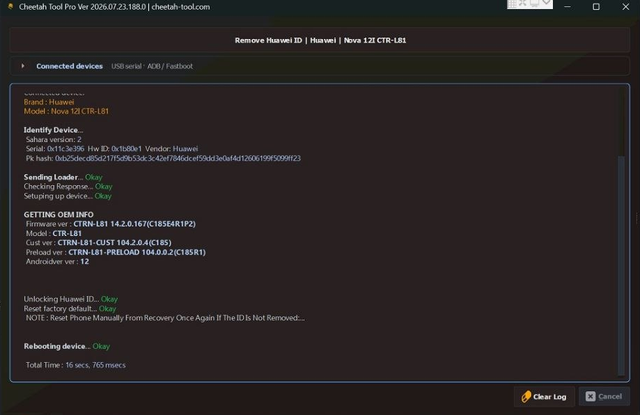Screen dimensions: 640x415
Task: Click the Cancel button
Action: (x=604, y=396)
